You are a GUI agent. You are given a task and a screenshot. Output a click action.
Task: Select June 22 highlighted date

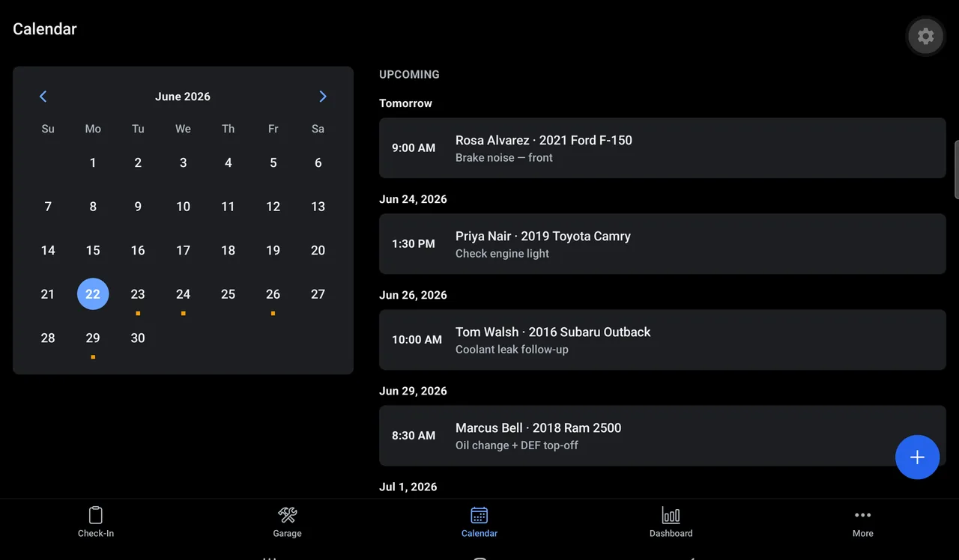click(93, 294)
